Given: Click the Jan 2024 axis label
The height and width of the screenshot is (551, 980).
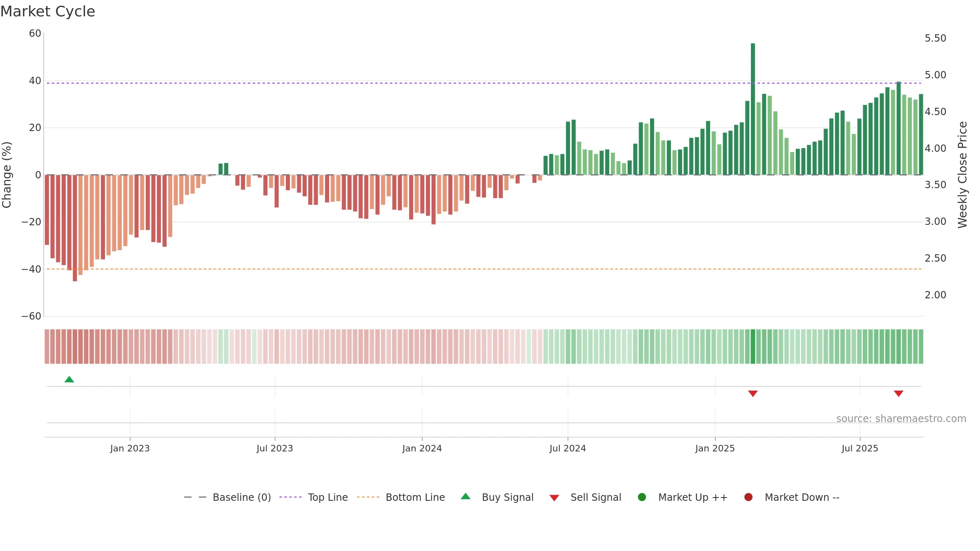Looking at the screenshot, I should [422, 448].
